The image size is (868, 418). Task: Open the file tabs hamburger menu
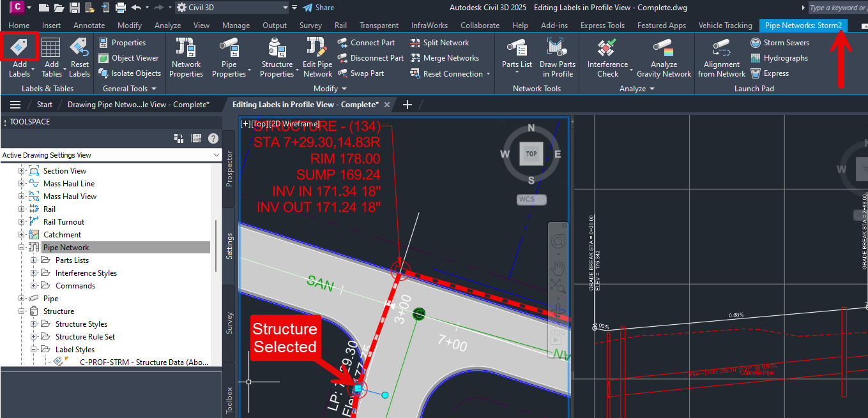point(15,105)
